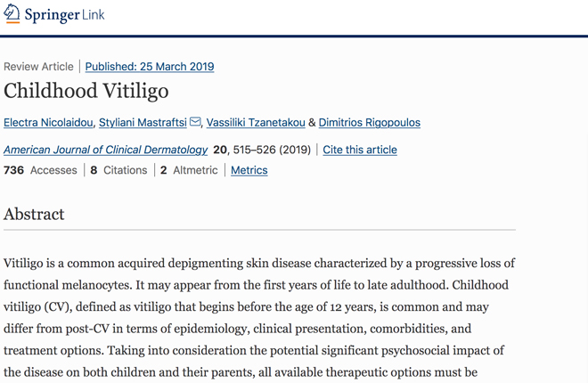
Task: Click the Abstract section heading
Action: (34, 214)
